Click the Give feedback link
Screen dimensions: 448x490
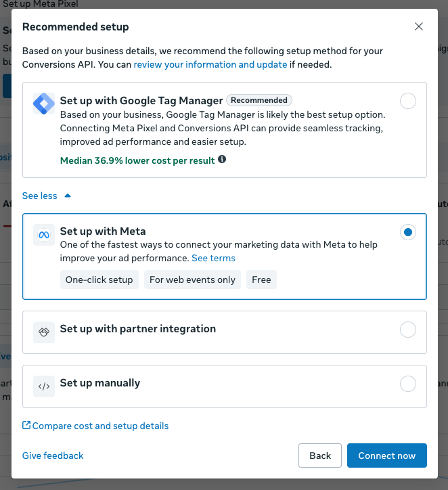pos(53,455)
